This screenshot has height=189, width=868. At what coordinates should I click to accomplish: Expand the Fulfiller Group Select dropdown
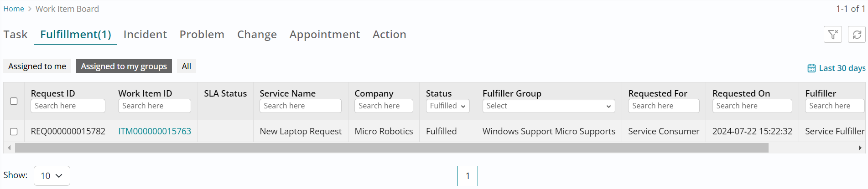(548, 106)
